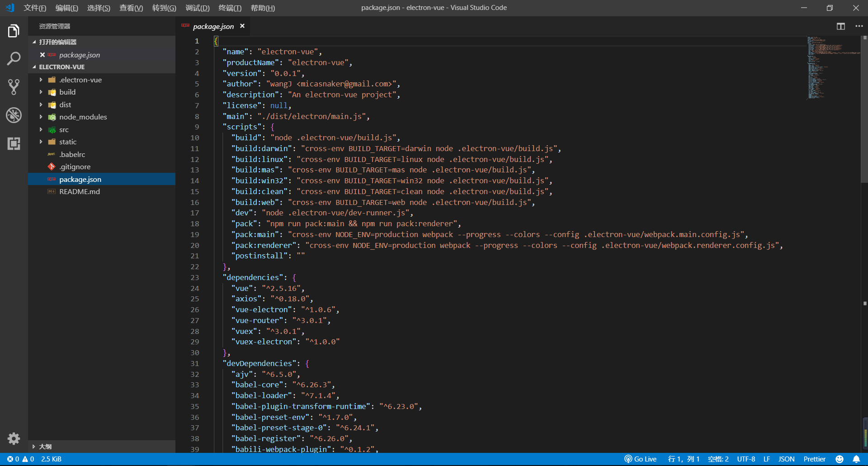Screen dimensions: 868x466
Task: Split the editor to the right
Action: point(840,26)
